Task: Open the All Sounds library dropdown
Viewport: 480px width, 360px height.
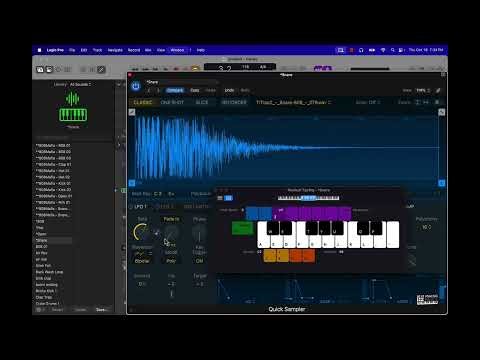Action: click(x=81, y=84)
